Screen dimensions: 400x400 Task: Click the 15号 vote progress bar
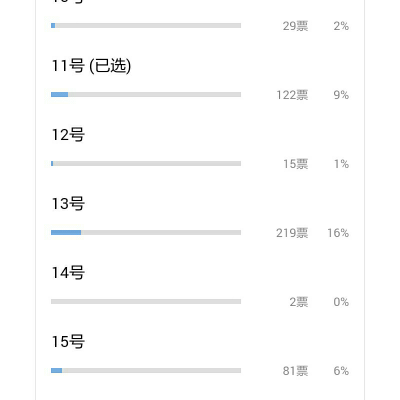tap(146, 371)
